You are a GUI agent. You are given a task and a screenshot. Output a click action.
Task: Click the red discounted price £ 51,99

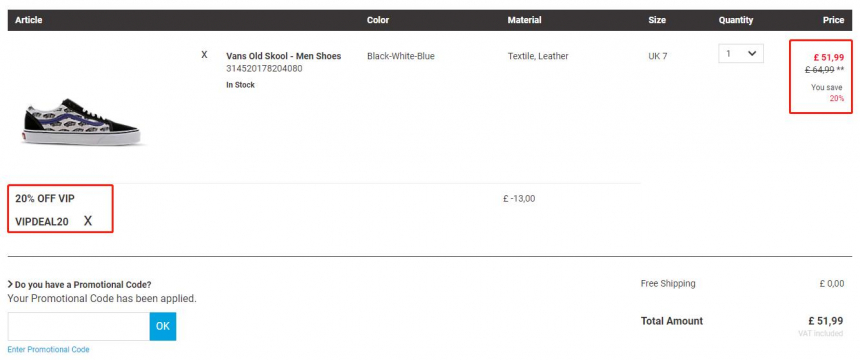[x=829, y=57]
